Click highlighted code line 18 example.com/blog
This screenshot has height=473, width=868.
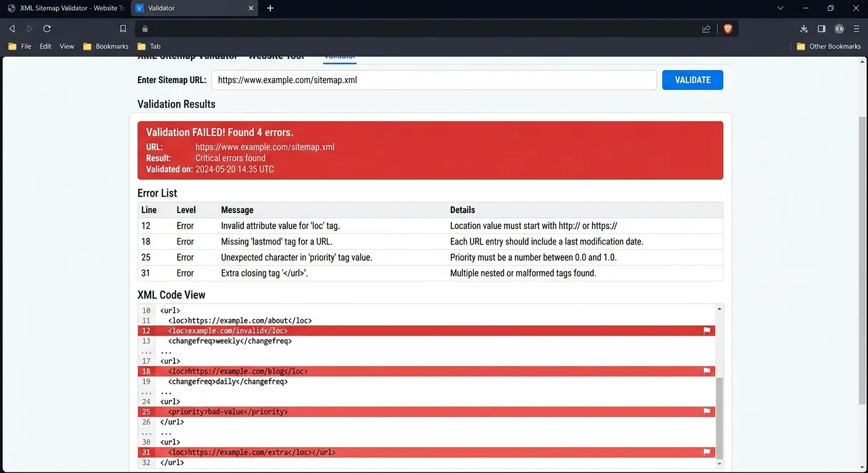427,371
